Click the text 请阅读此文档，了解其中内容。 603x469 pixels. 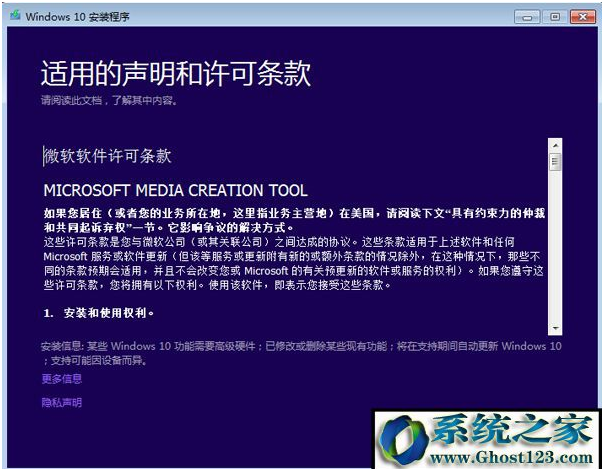pyautogui.click(x=110, y=101)
